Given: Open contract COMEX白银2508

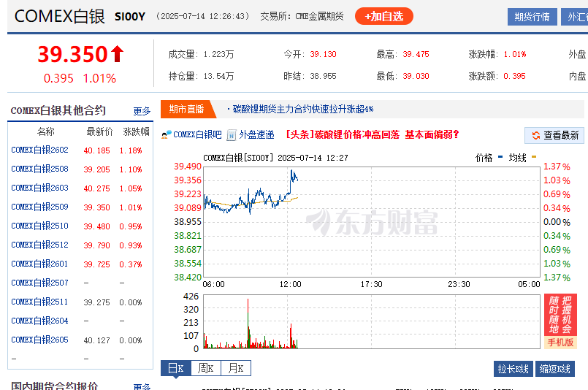Looking at the screenshot, I should coord(39,169).
